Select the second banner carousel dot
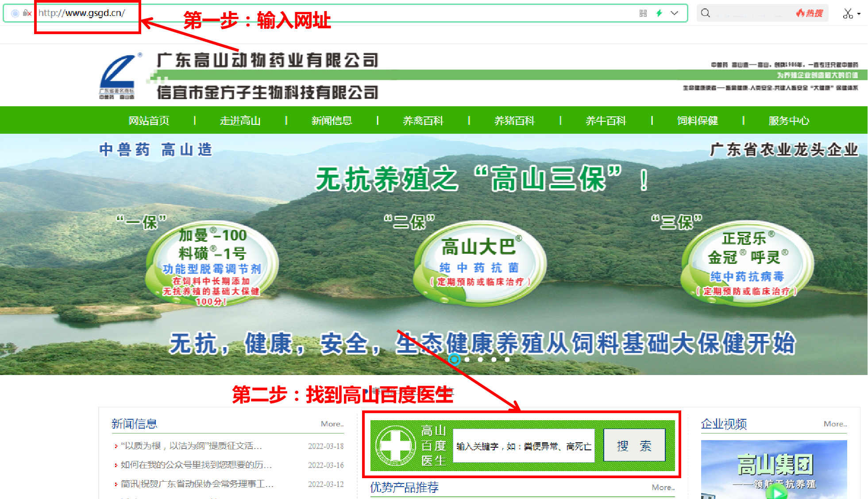This screenshot has height=499, width=868. [x=467, y=360]
